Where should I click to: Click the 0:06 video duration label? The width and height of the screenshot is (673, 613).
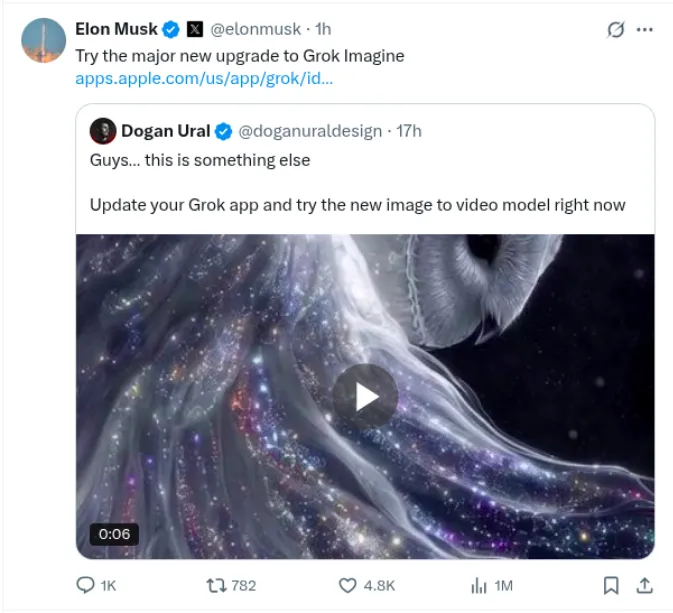coord(115,534)
